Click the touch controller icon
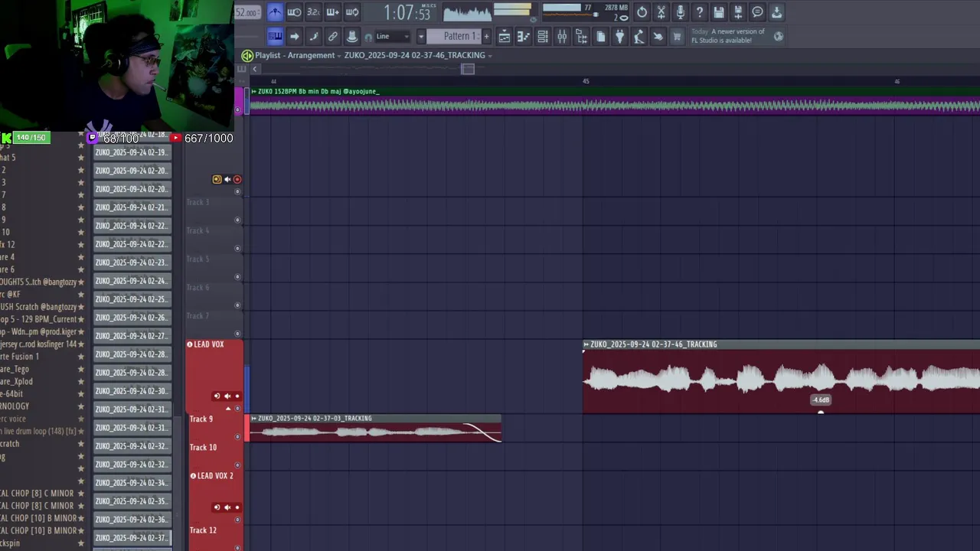Image resolution: width=980 pixels, height=551 pixels. tap(658, 36)
